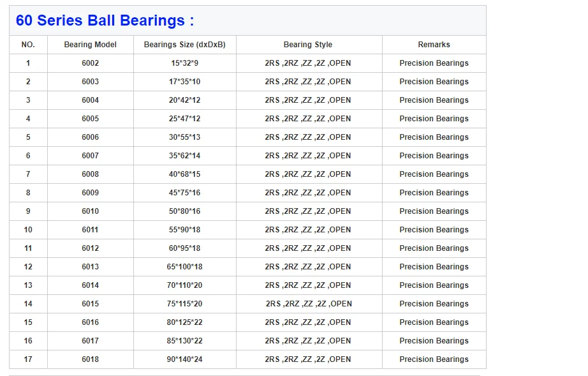Select bearing model 6006 cell
Screen dimensions: 588x376
tap(91, 137)
